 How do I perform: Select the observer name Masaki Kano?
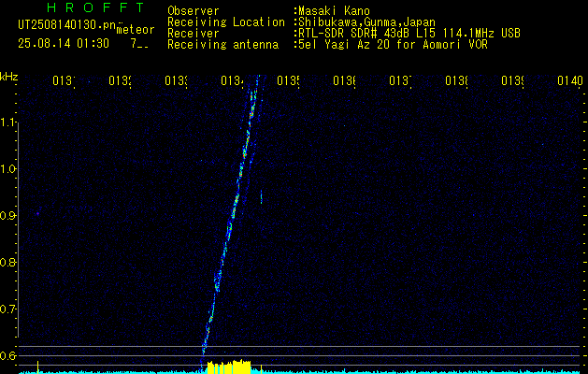tap(334, 11)
